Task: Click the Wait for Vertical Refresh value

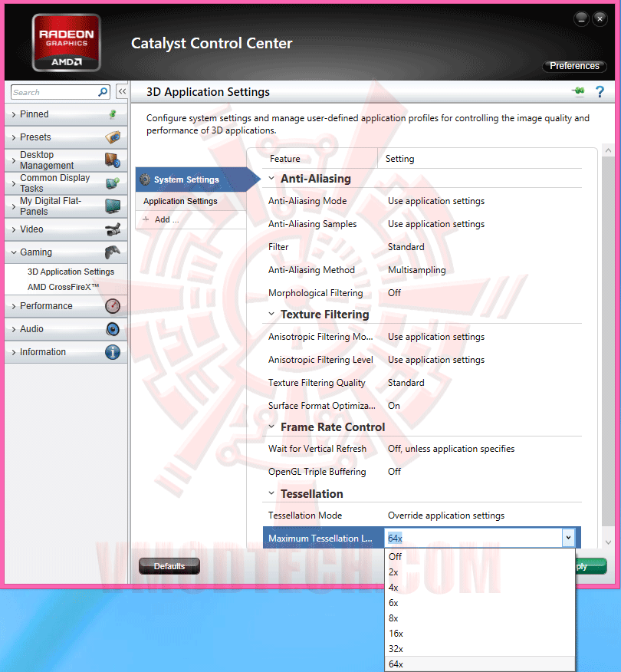Action: point(451,449)
